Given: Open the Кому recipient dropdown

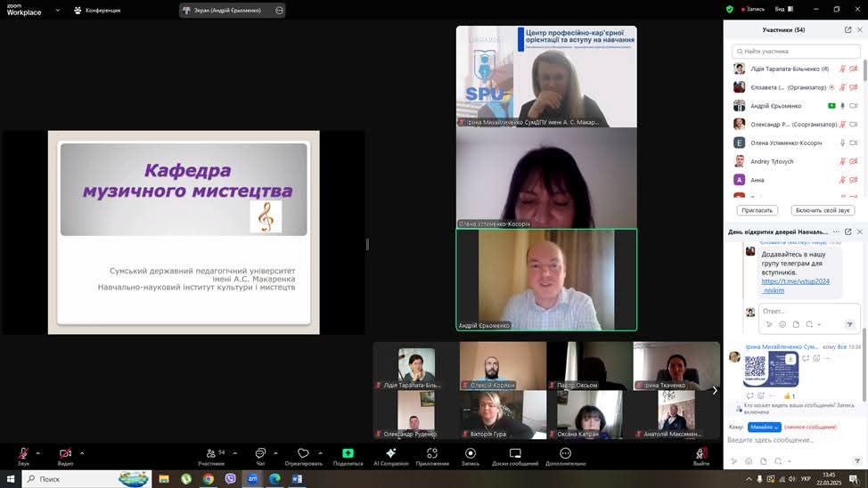Looking at the screenshot, I should (x=764, y=427).
